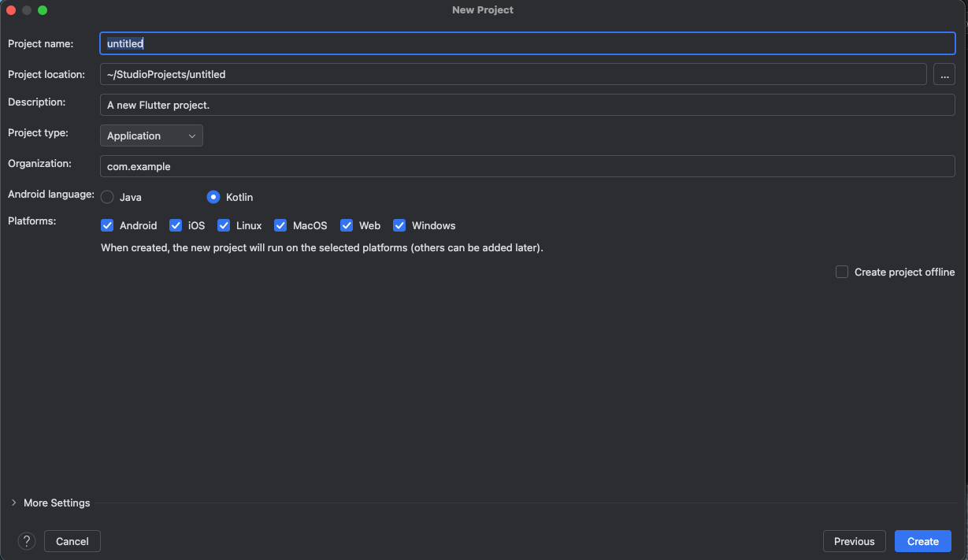This screenshot has width=968, height=560.
Task: Disable the Web platform checkbox
Action: (347, 225)
